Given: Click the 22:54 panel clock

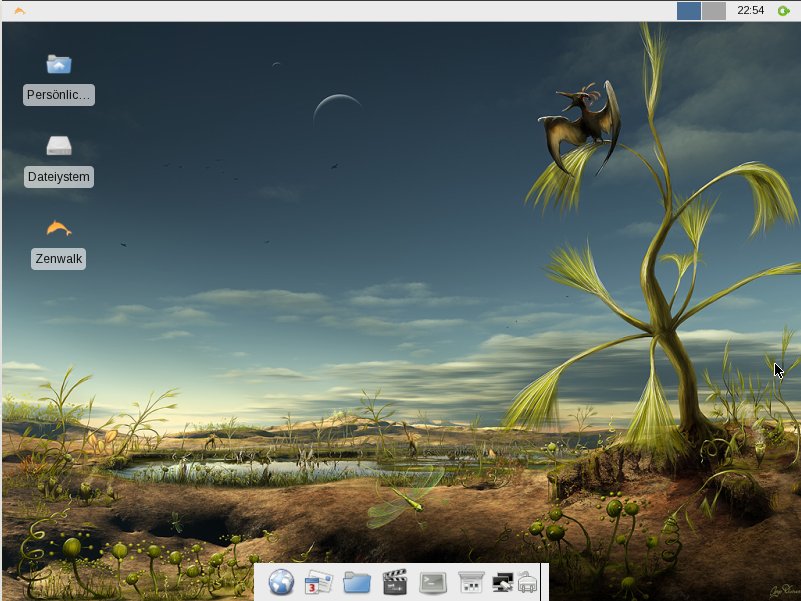Looking at the screenshot, I should 750,10.
